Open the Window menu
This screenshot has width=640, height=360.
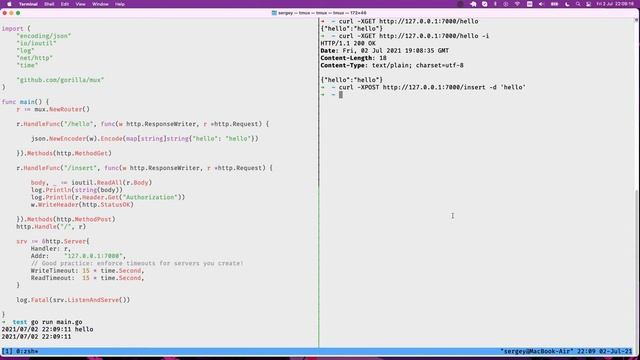click(x=100, y=4)
